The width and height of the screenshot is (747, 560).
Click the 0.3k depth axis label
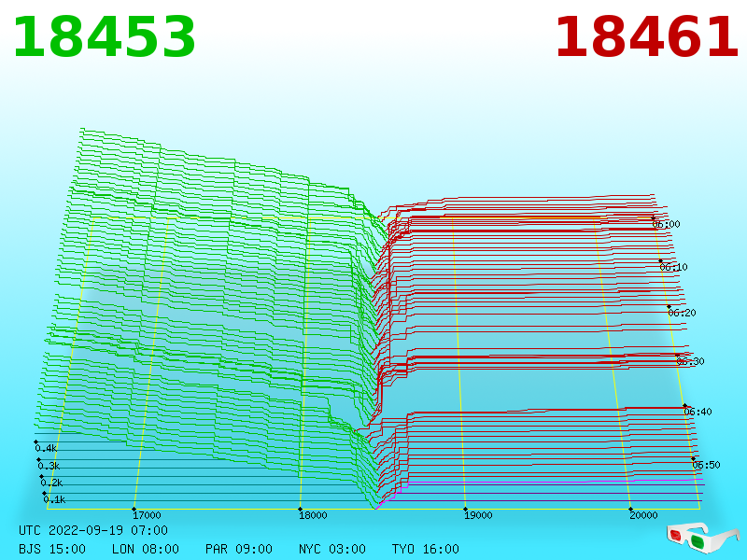(49, 466)
